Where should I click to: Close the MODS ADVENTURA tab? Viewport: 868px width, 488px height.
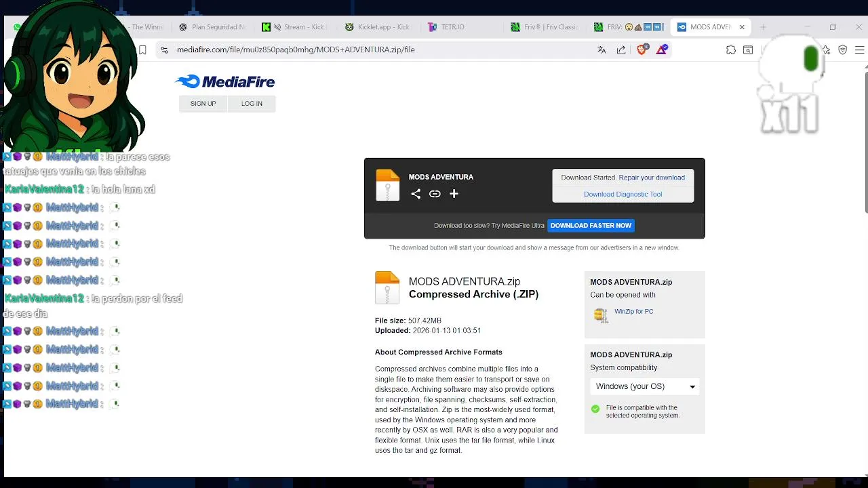742,27
